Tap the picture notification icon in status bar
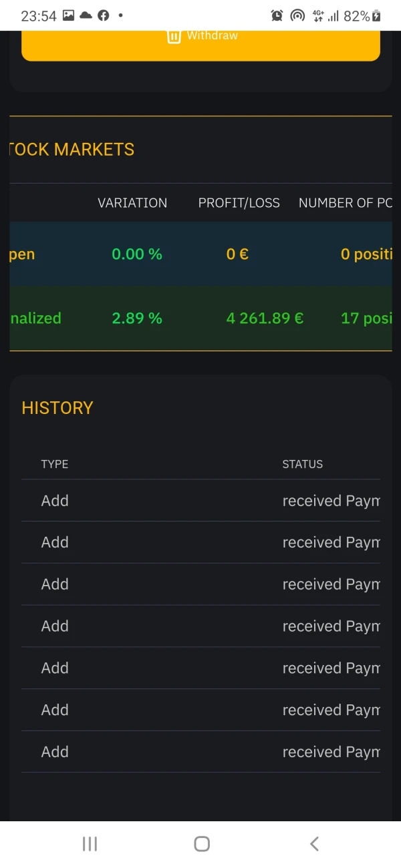 tap(68, 15)
